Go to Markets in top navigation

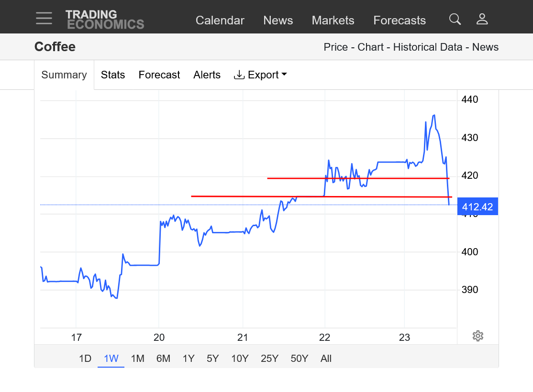tap(333, 21)
